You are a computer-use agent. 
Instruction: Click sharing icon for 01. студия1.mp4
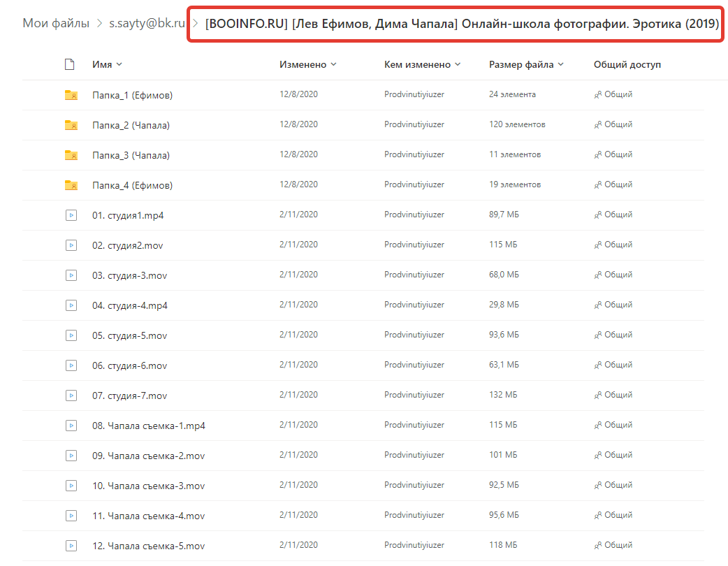598,215
